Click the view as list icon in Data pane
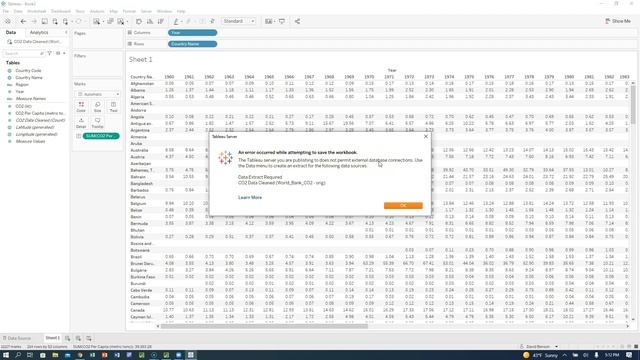The height and width of the screenshot is (360, 640). (x=58, y=53)
